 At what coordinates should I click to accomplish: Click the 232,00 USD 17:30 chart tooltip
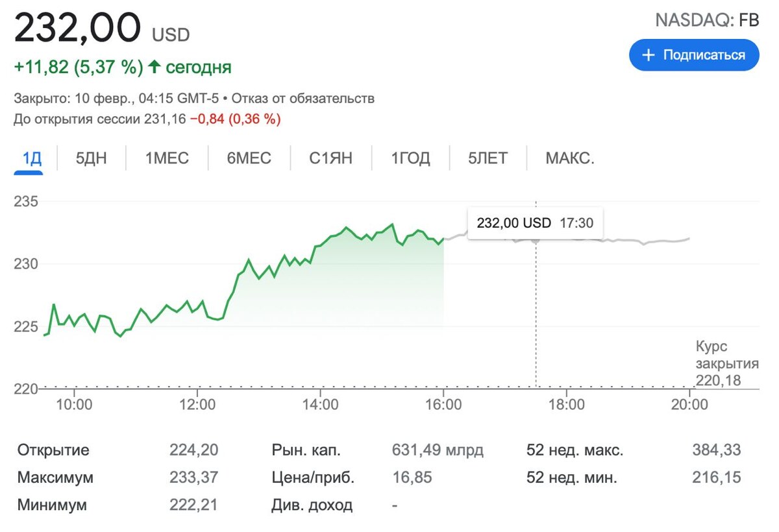pos(535,223)
